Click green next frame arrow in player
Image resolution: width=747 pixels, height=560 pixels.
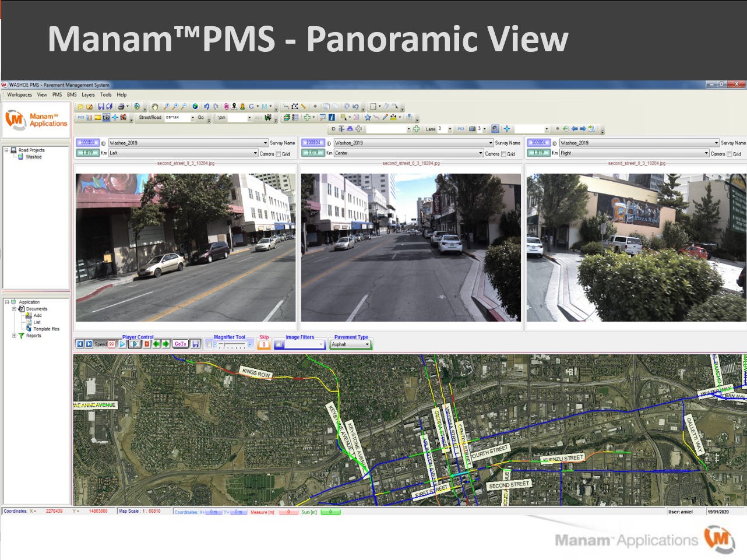pos(165,344)
